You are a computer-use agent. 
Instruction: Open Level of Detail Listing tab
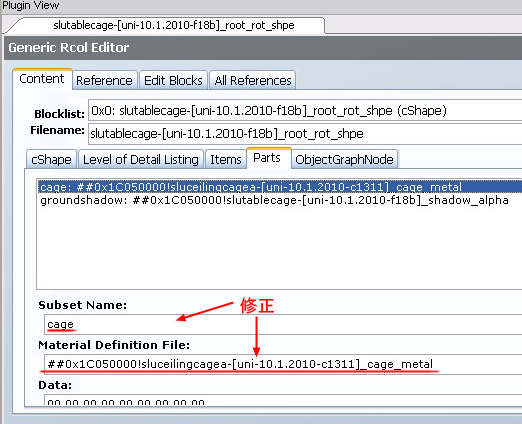pos(140,159)
